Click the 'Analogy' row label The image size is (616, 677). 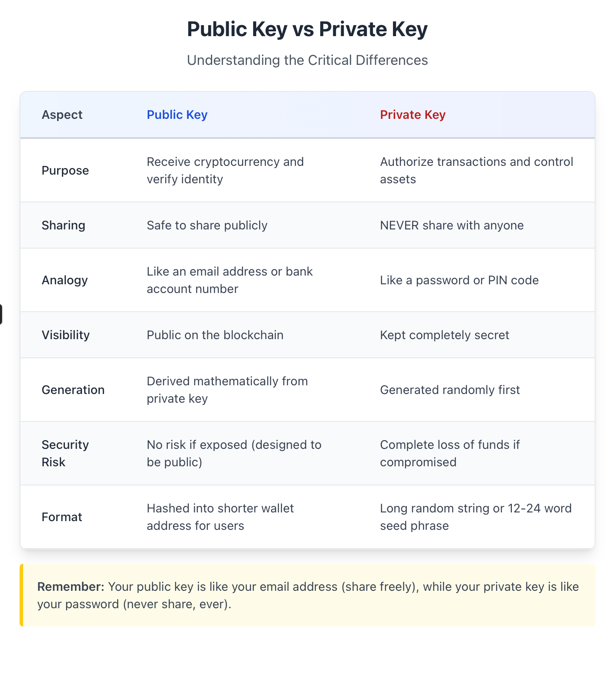[x=64, y=280]
